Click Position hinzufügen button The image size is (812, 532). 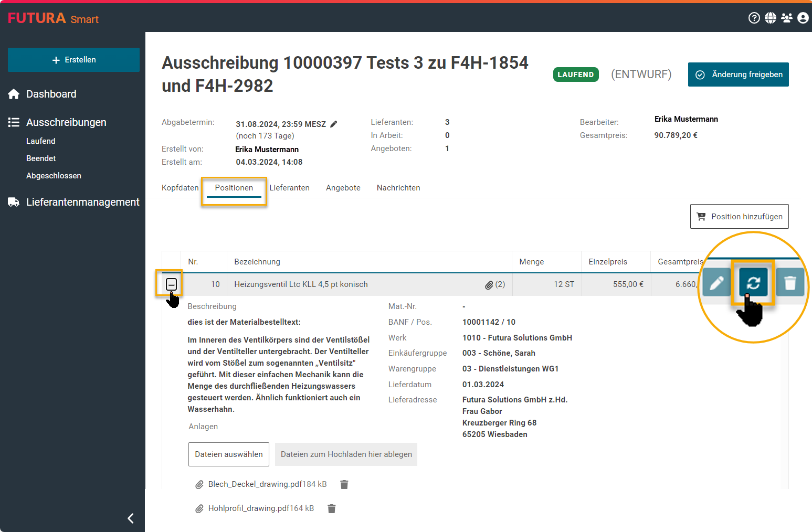[739, 217]
